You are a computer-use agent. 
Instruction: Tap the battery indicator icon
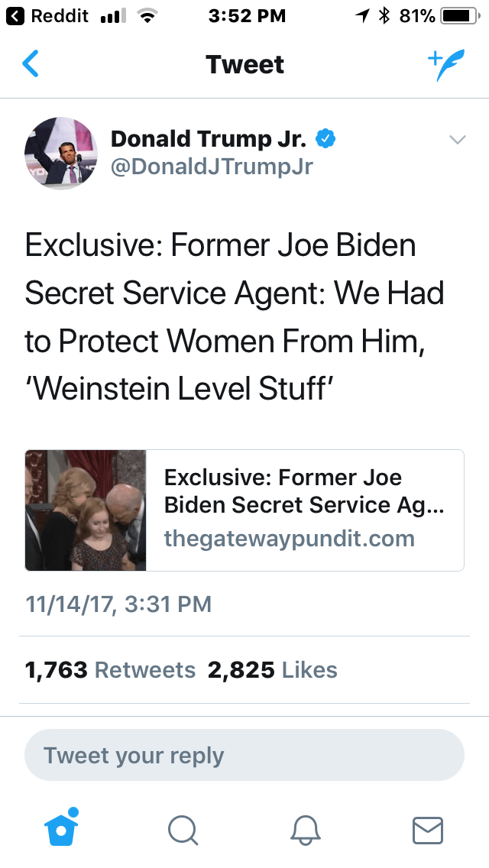tap(457, 16)
